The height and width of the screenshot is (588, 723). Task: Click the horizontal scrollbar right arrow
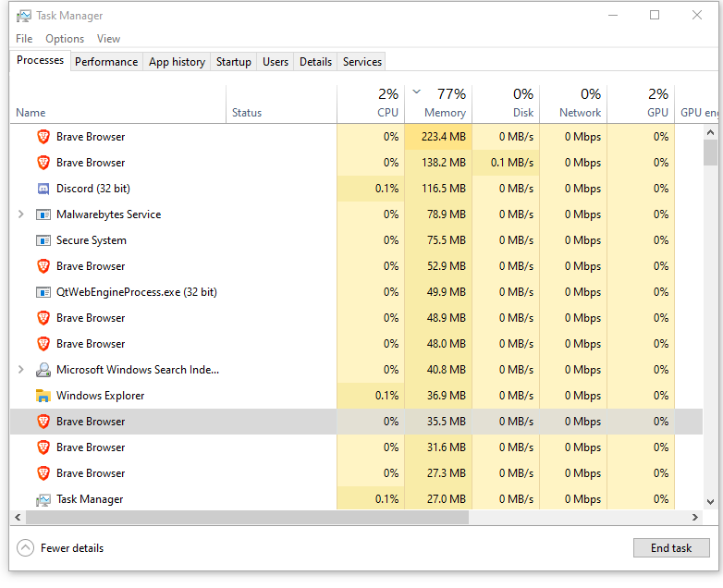(x=695, y=518)
